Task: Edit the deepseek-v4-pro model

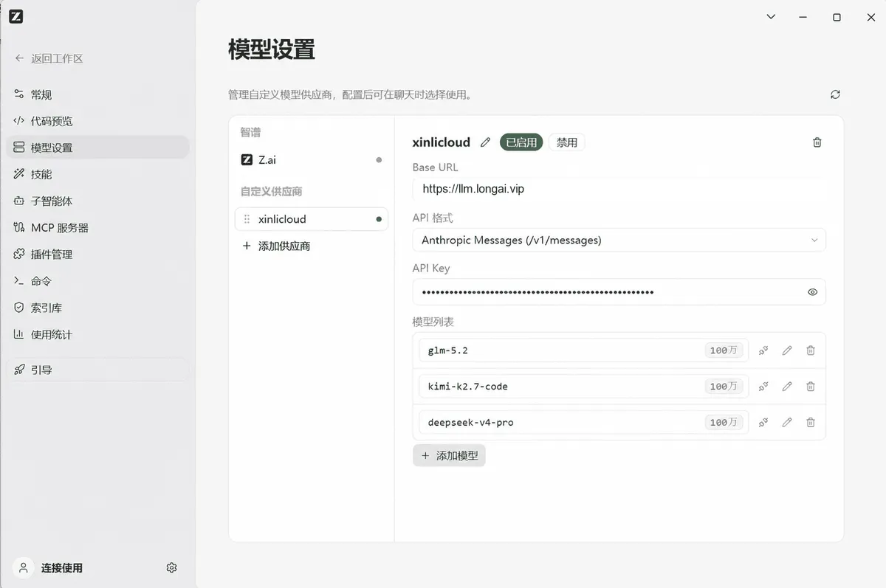Action: point(787,422)
